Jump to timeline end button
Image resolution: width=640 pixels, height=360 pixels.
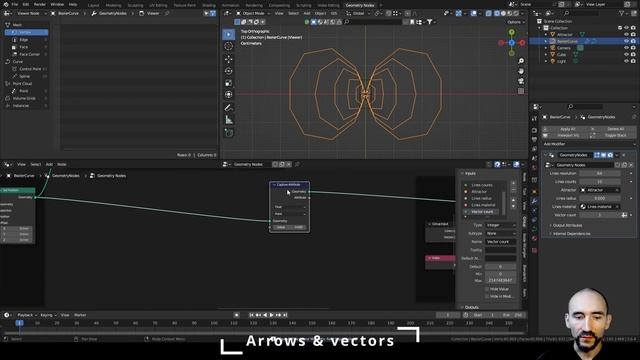(285, 315)
